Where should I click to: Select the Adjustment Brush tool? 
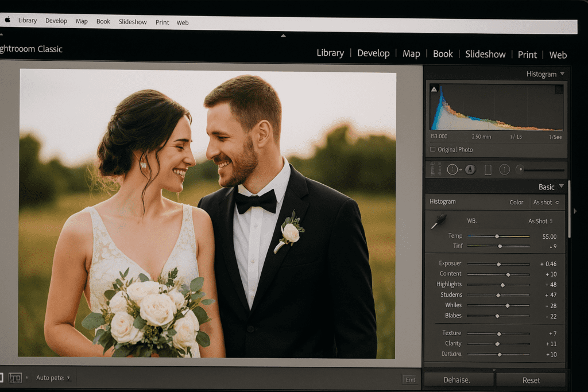[521, 169]
